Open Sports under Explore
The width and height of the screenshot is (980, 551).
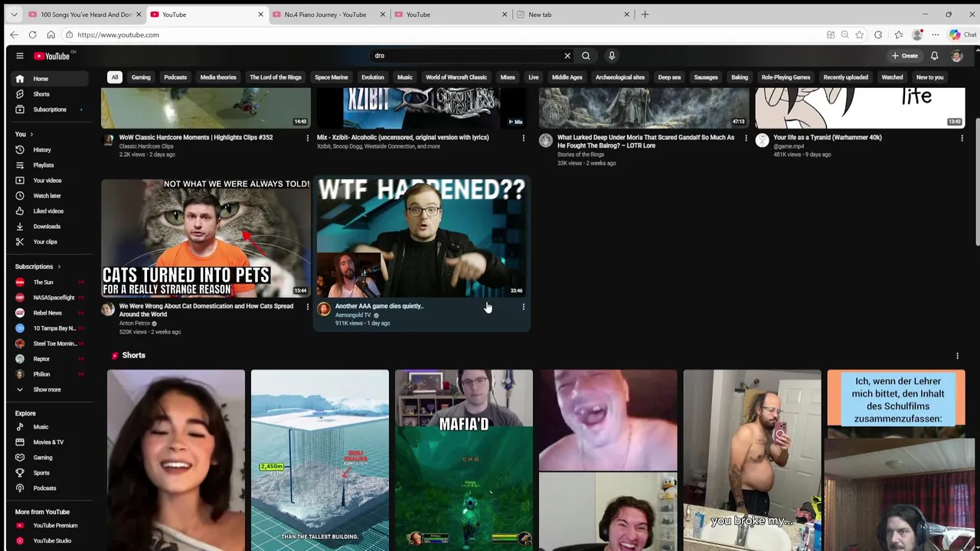pyautogui.click(x=49, y=473)
